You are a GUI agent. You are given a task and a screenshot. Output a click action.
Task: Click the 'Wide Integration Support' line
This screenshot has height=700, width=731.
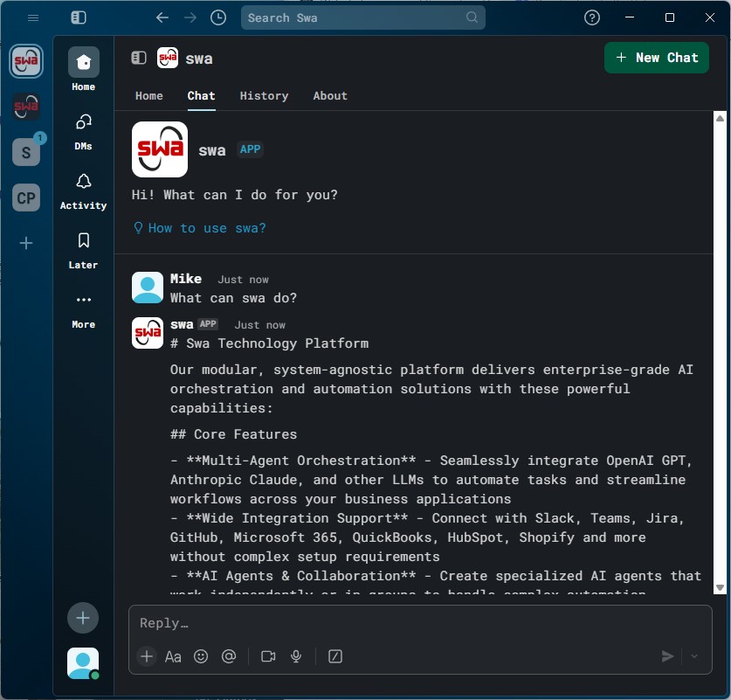point(427,537)
